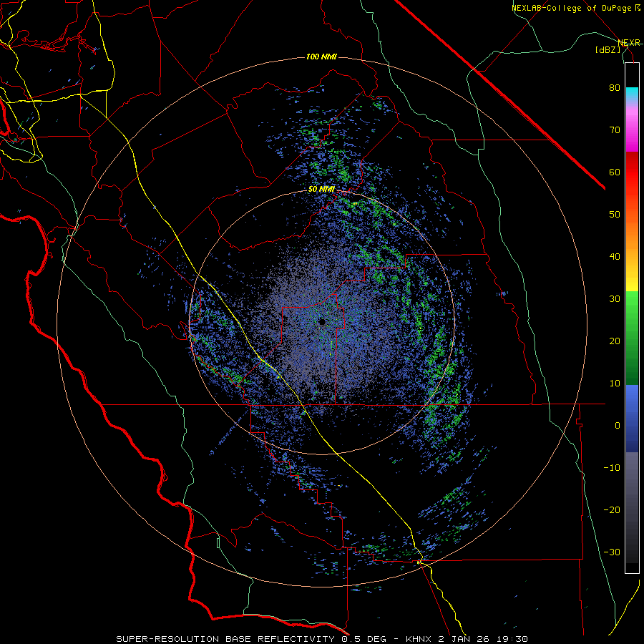The height and width of the screenshot is (644, 644).
Task: Click the KHNX station identifier in the caption
Action: (x=419, y=639)
